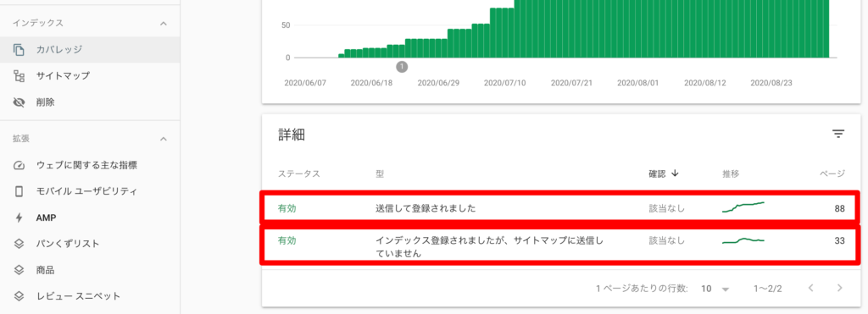Click the green bar chart area
Viewport: 868px width, 314px height.
pyautogui.click(x=584, y=29)
